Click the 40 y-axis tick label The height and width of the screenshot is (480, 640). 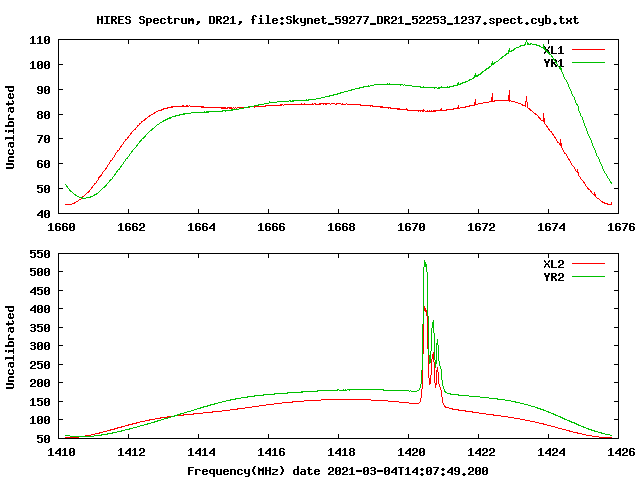click(43, 214)
